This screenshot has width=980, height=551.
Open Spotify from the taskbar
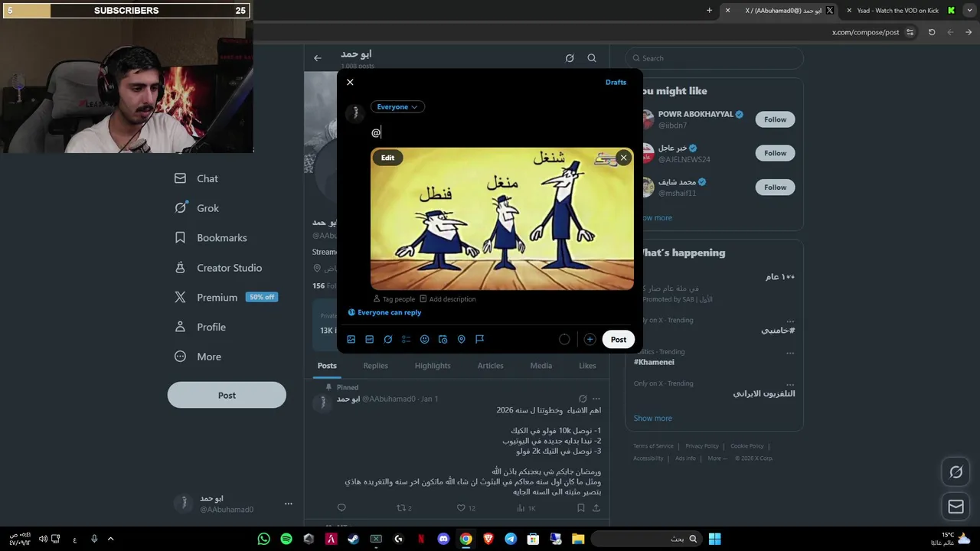(x=286, y=539)
